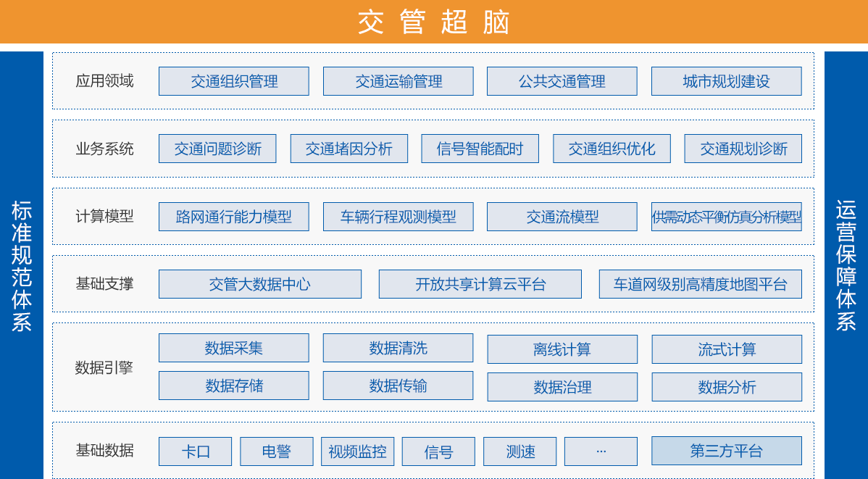The width and height of the screenshot is (868, 479).
Task: Open the 车道网级别高精度地图平台 box
Action: coord(700,284)
